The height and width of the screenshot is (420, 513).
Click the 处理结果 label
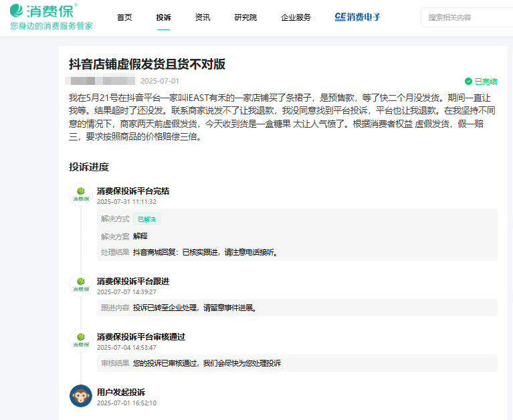[x=115, y=252]
